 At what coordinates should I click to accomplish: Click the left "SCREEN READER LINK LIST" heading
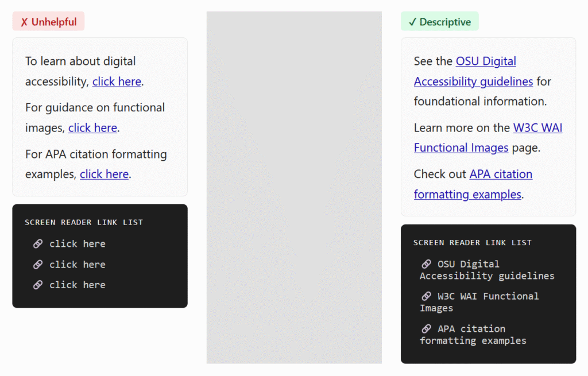pos(83,222)
